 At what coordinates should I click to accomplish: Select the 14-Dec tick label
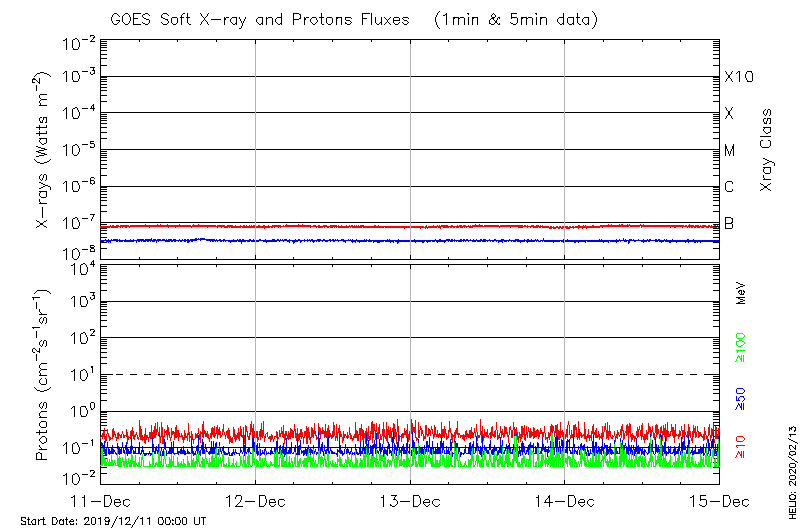[564, 500]
